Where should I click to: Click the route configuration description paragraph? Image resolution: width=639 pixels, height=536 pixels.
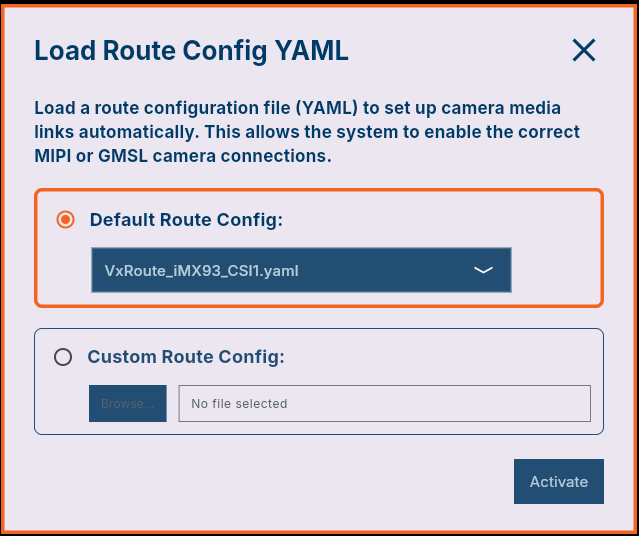click(307, 132)
